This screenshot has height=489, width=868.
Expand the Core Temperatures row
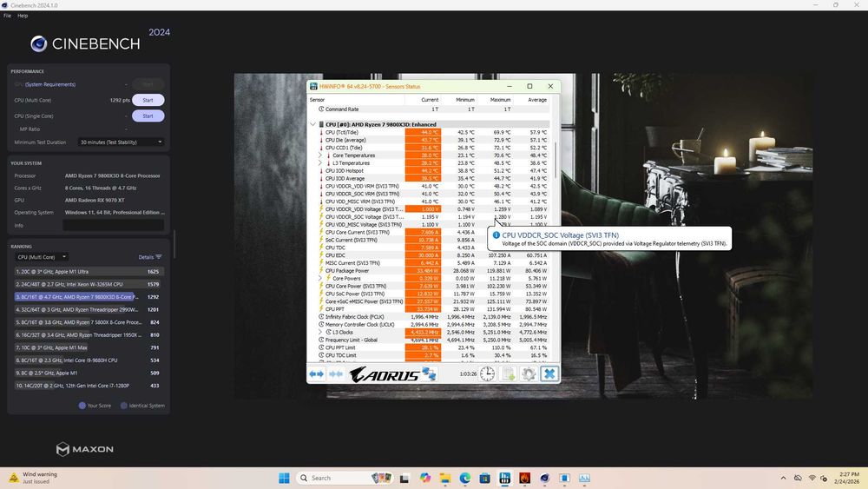(320, 155)
